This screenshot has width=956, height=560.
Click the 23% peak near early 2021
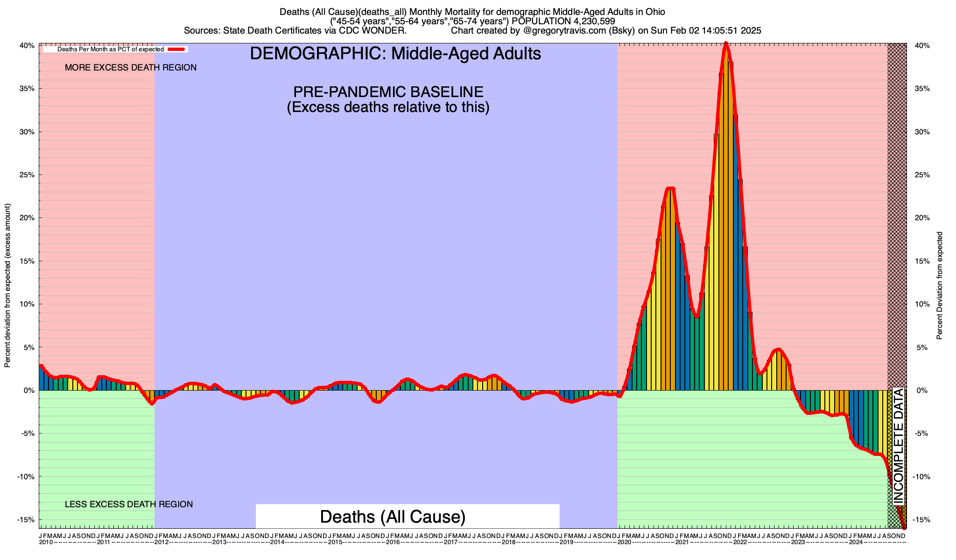(670, 188)
